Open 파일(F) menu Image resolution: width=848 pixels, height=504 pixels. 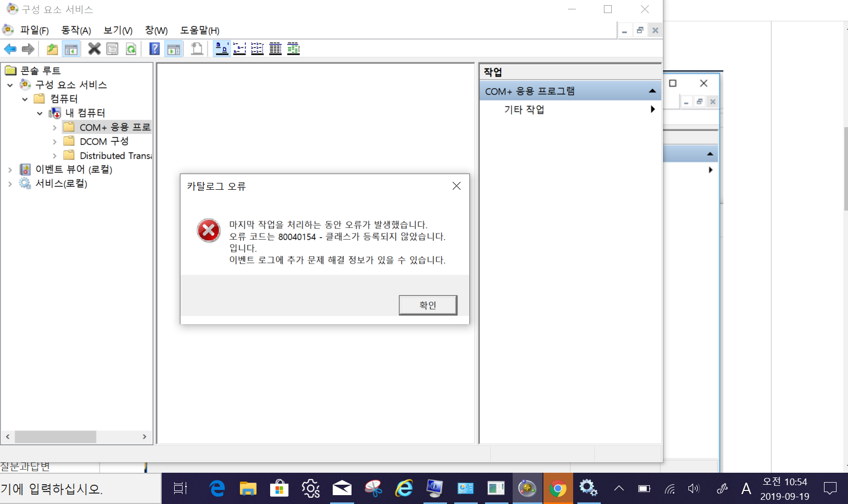pos(34,30)
